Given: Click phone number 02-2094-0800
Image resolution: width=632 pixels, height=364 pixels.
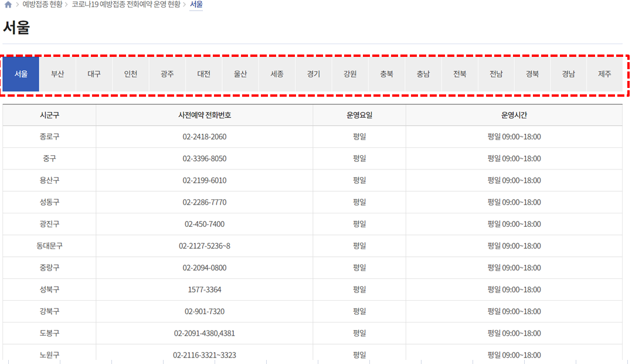Looking at the screenshot, I should point(205,268).
